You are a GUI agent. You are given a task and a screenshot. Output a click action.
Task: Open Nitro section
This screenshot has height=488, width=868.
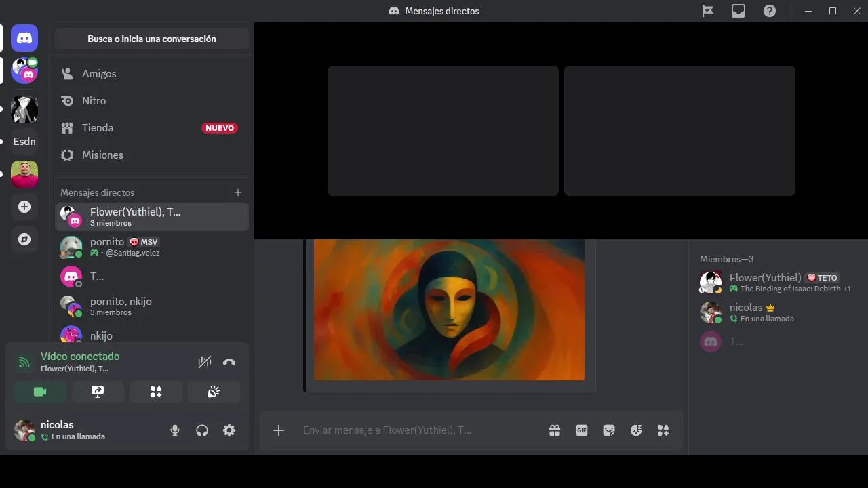tap(152, 100)
